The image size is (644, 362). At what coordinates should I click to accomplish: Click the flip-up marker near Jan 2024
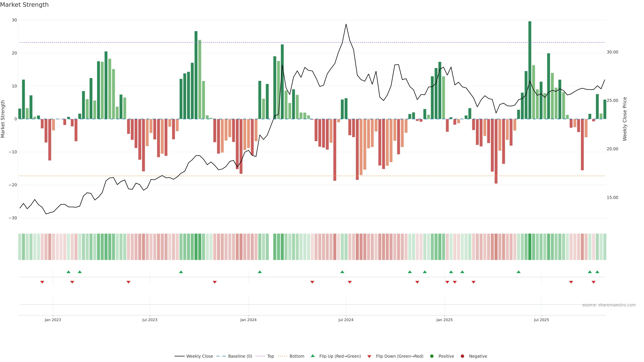(260, 272)
